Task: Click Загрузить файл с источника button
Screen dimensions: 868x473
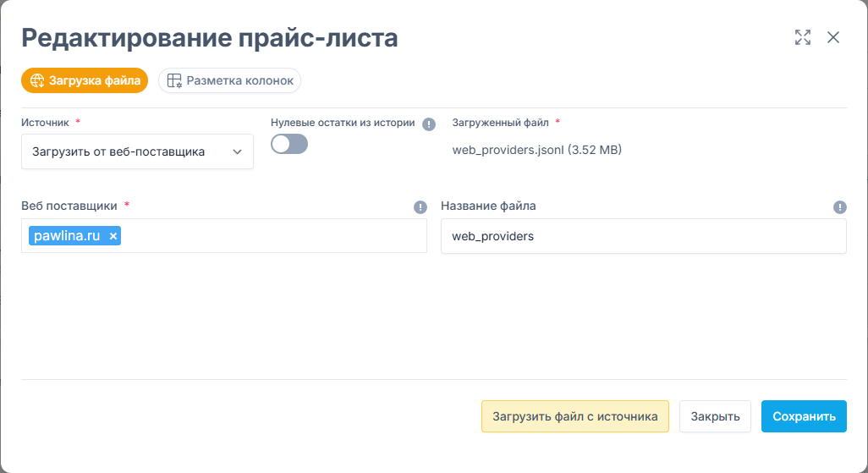Action: pos(575,416)
